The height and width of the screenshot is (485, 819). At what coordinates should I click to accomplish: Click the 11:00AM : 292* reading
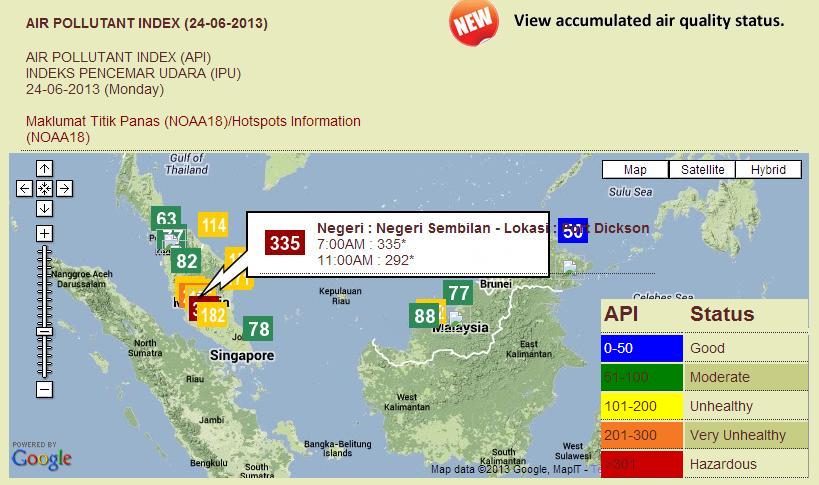[x=366, y=260]
